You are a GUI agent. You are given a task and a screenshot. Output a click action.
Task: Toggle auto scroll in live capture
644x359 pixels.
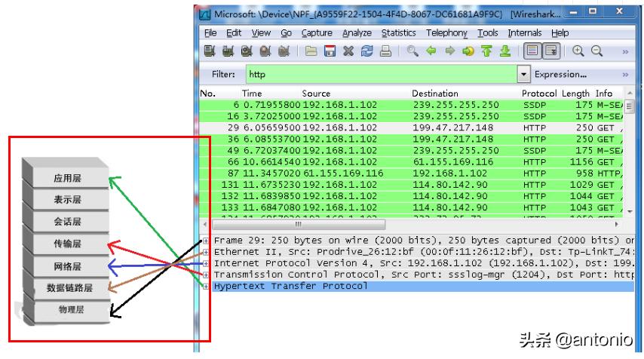point(551,51)
